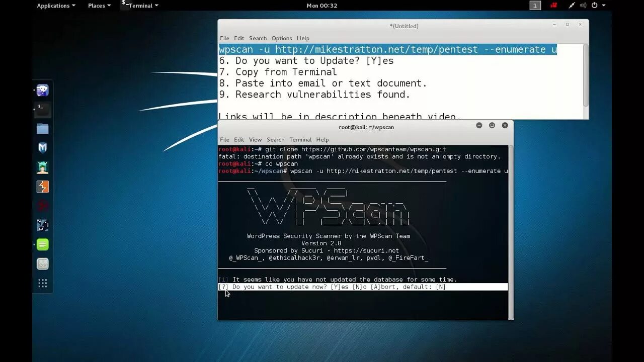Click the 'cd wpscan' command line
This screenshot has height=362, width=644.
(x=258, y=164)
